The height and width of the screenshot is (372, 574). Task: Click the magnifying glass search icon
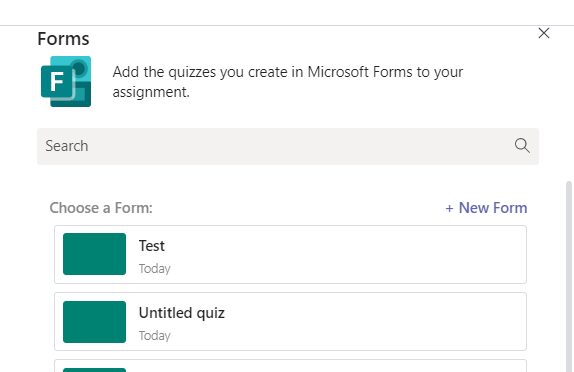click(522, 146)
